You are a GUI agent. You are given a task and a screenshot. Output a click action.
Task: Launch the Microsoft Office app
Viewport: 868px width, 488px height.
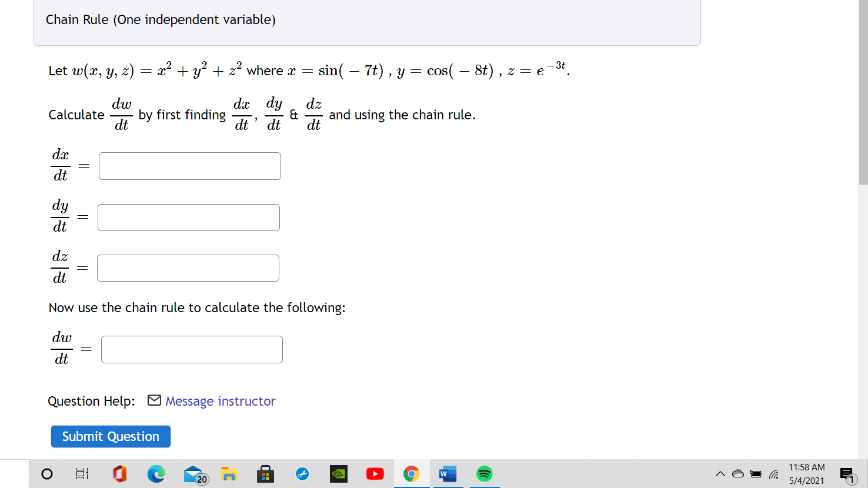coord(119,474)
